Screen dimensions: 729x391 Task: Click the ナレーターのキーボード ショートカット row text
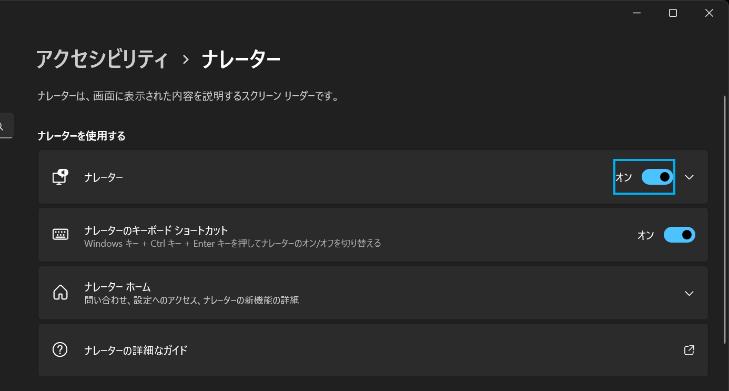click(156, 231)
